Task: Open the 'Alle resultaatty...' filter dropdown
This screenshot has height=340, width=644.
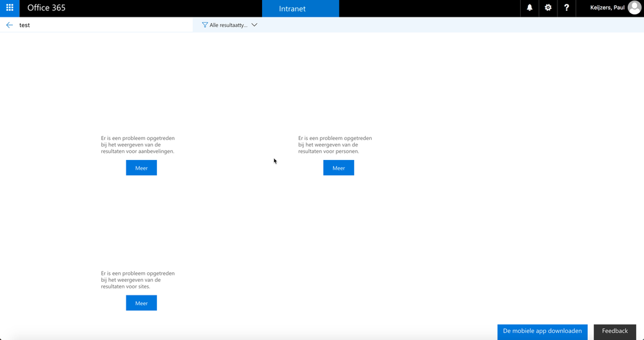Action: (x=230, y=25)
